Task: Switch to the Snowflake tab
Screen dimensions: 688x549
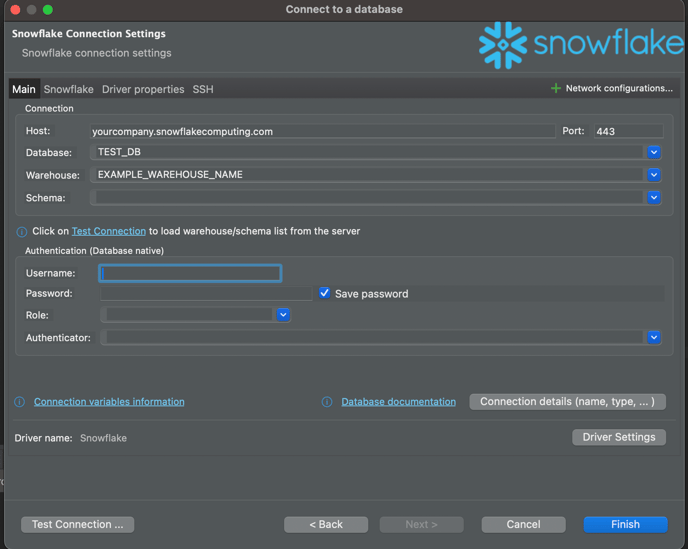Action: [x=68, y=90]
